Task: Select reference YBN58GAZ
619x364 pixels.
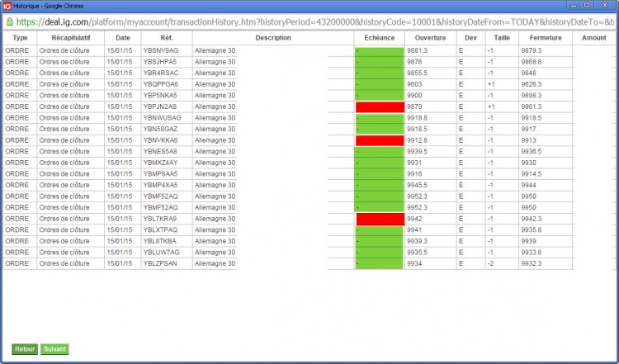Action: click(x=160, y=129)
